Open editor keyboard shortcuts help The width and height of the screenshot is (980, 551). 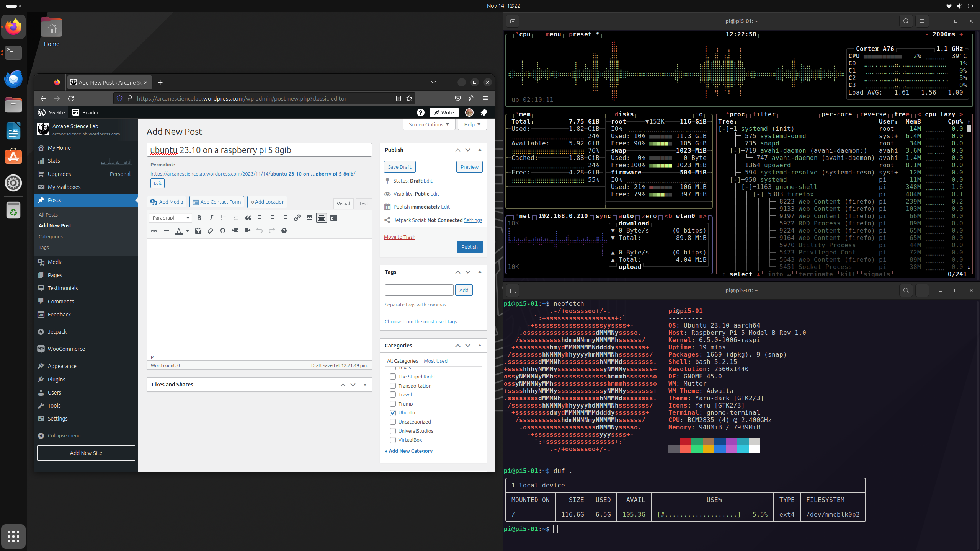click(x=284, y=231)
